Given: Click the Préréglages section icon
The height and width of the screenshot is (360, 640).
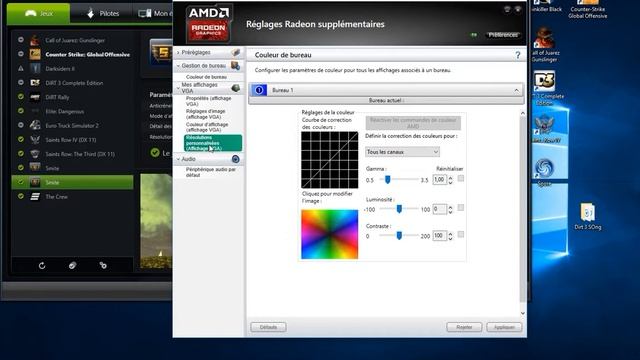Looking at the screenshot, I should coord(236,52).
